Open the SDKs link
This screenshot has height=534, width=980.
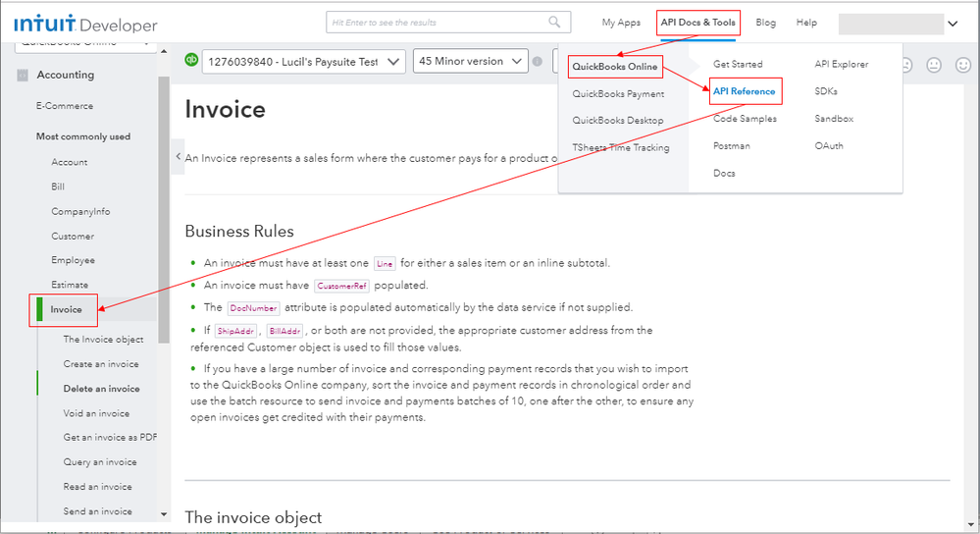826,91
